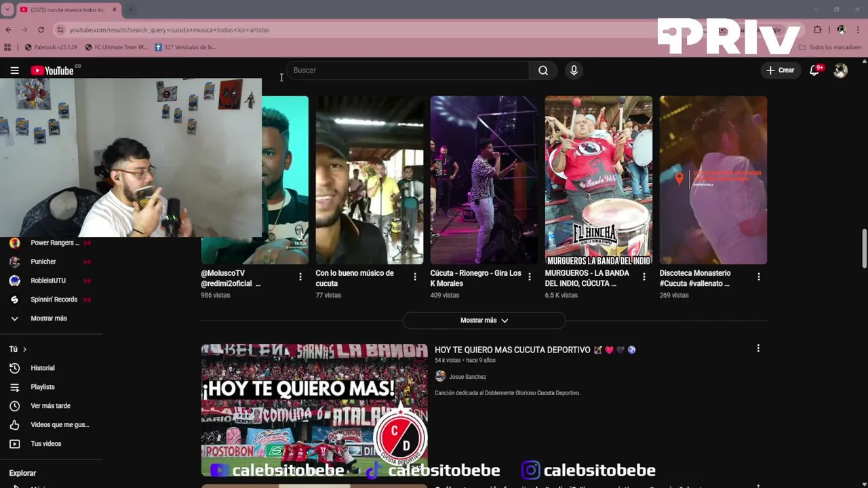Open FC Ultimate Team W... bookmark
868x488 pixels.
click(x=116, y=47)
